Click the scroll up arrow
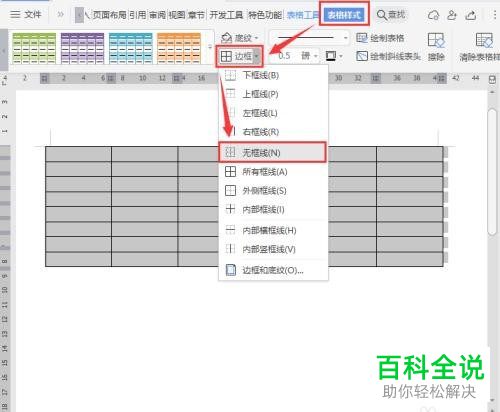 [x=492, y=92]
